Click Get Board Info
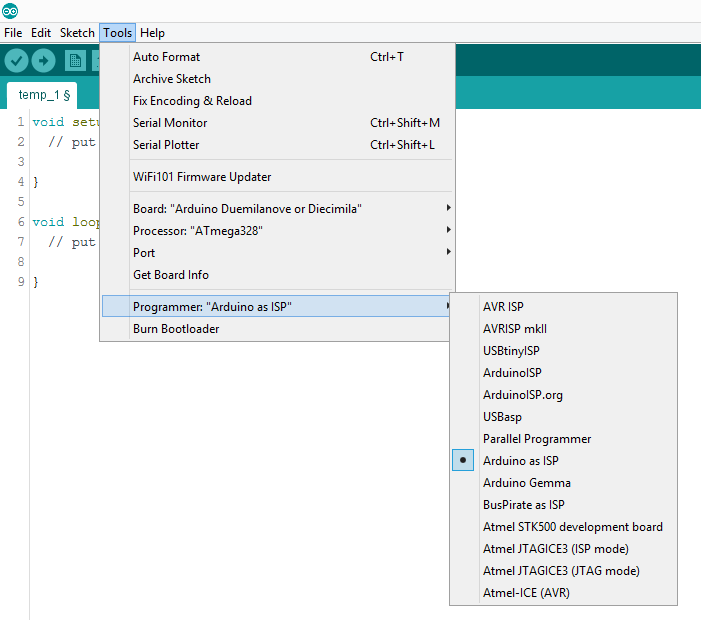Screen dimensions: 701x620 tap(171, 275)
